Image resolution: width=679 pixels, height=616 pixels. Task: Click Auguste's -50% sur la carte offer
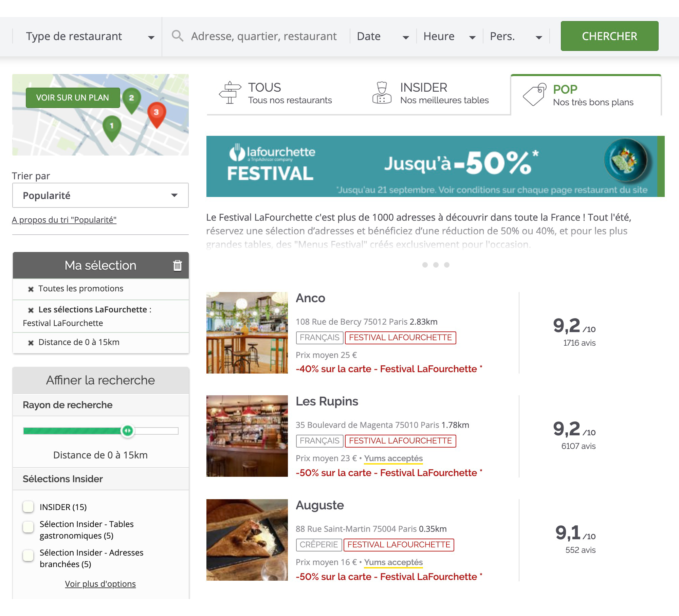tap(389, 577)
